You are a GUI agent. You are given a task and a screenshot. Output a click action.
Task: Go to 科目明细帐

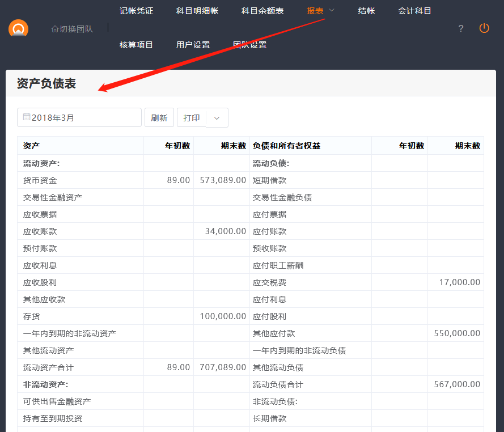197,11
